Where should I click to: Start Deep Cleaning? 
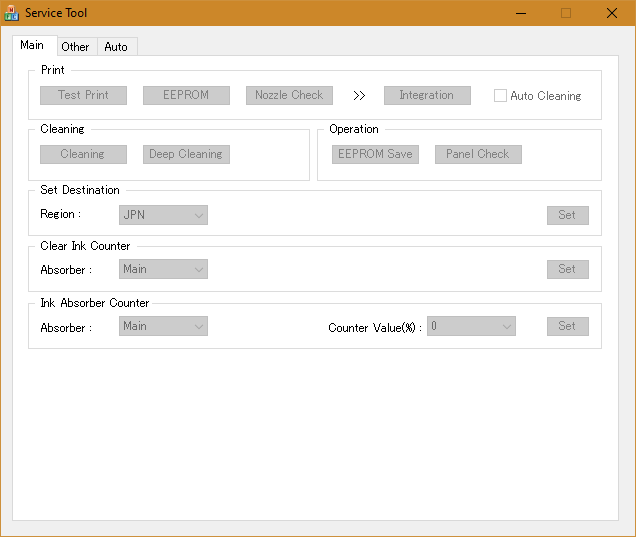tap(186, 154)
